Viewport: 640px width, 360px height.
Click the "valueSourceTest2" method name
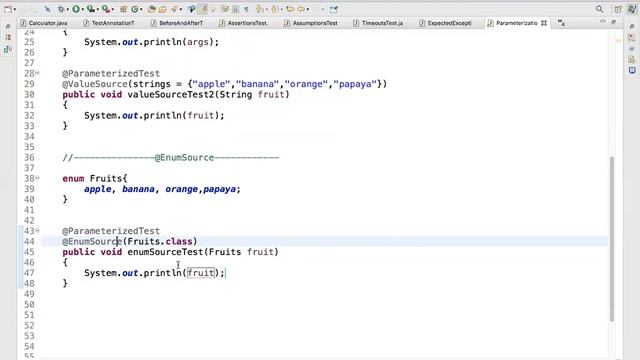point(171,94)
